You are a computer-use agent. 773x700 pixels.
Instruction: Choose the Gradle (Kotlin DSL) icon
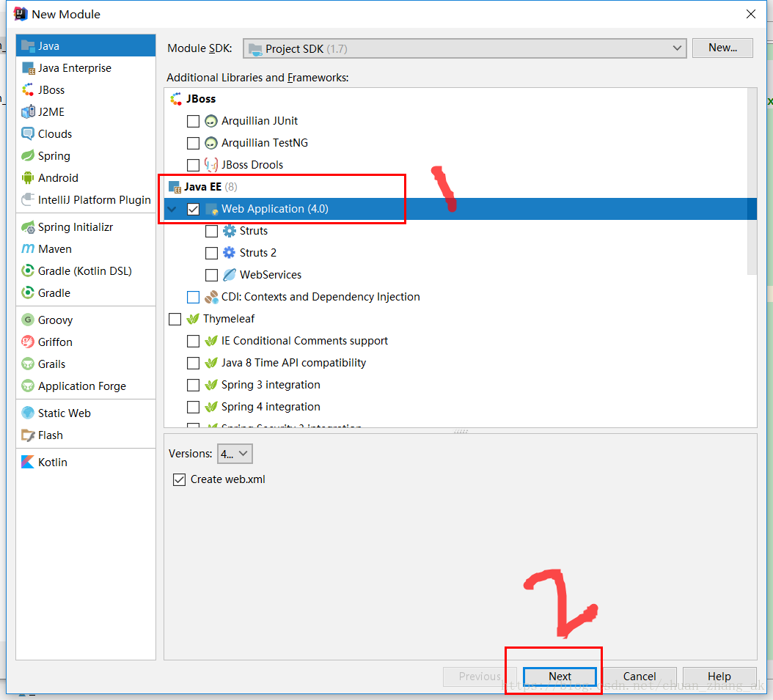pyautogui.click(x=28, y=271)
